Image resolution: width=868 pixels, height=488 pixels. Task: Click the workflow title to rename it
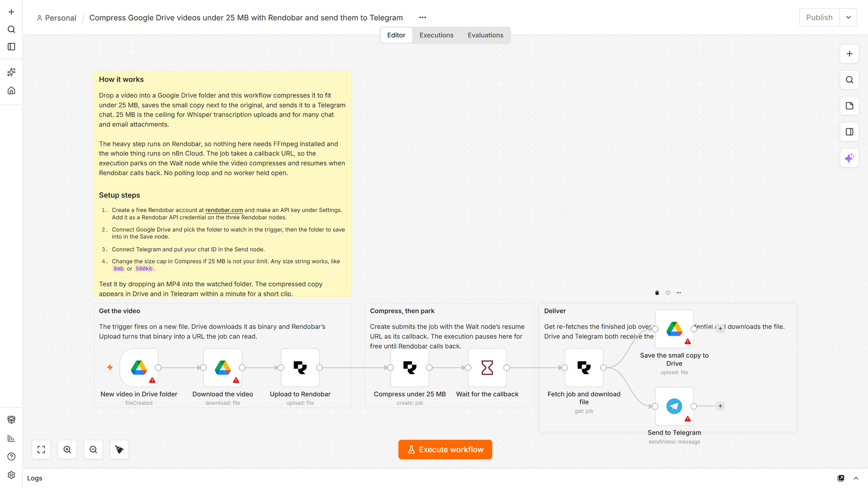click(246, 18)
